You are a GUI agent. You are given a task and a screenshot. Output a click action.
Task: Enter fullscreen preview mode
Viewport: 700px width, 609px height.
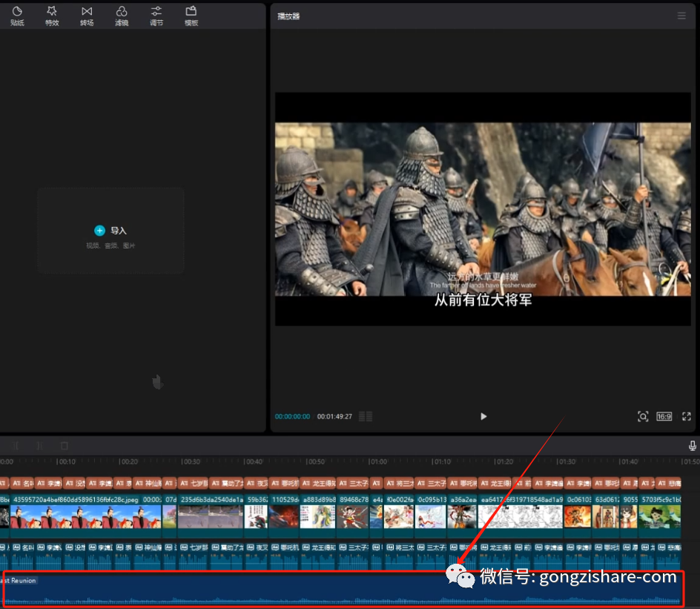[x=687, y=417]
